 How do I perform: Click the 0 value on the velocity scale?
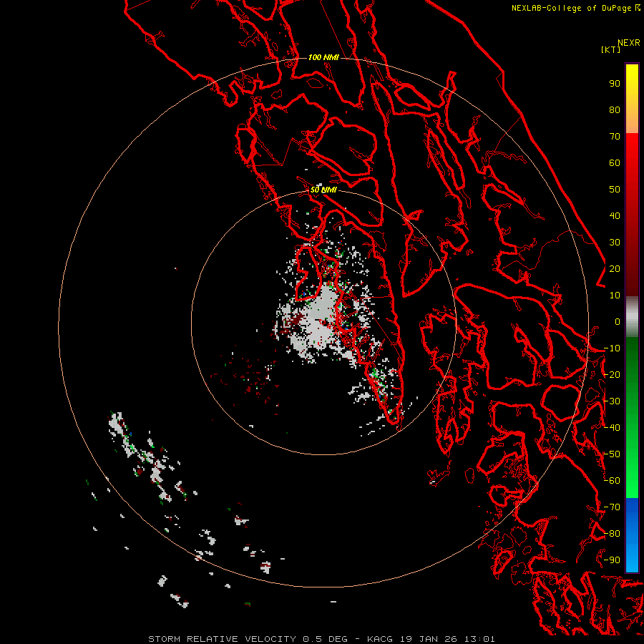[618, 322]
